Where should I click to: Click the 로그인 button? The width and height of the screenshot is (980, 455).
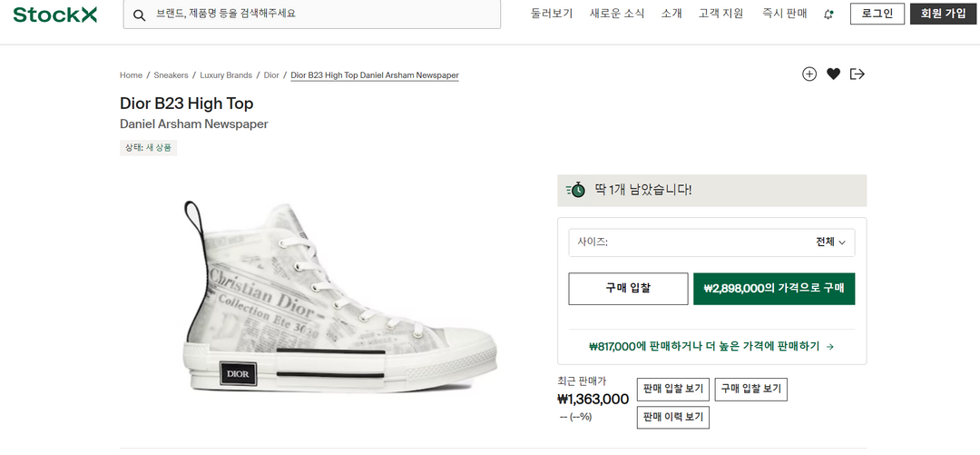pyautogui.click(x=877, y=14)
